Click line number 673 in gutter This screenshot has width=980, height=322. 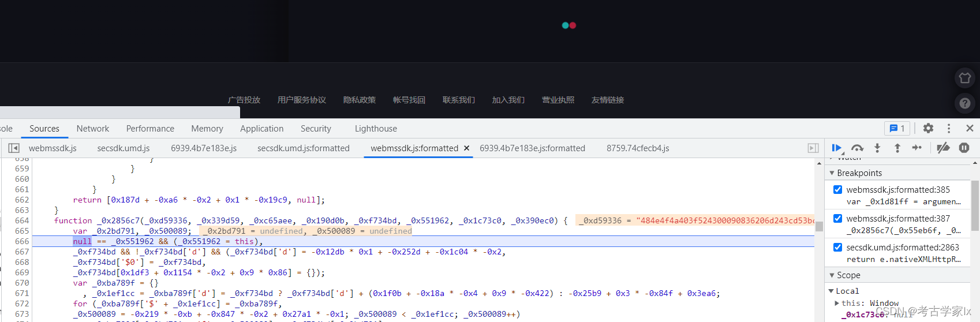coord(22,314)
